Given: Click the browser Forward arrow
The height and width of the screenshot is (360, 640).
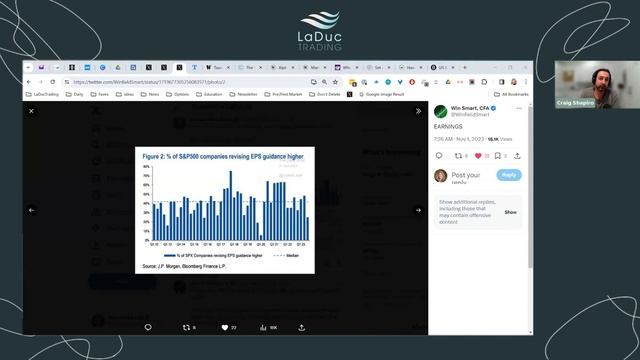Looking at the screenshot, I should pos(40,82).
